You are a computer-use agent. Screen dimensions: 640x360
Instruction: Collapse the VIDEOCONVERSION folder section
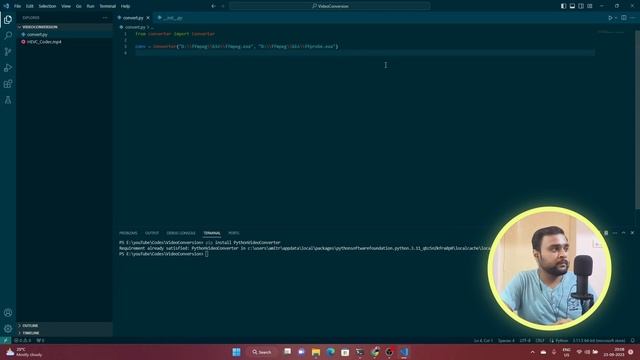click(64, 27)
